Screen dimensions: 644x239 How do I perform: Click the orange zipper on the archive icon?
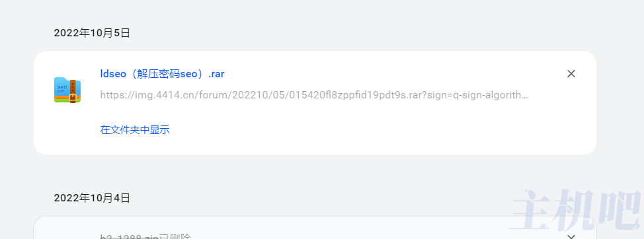point(73,91)
